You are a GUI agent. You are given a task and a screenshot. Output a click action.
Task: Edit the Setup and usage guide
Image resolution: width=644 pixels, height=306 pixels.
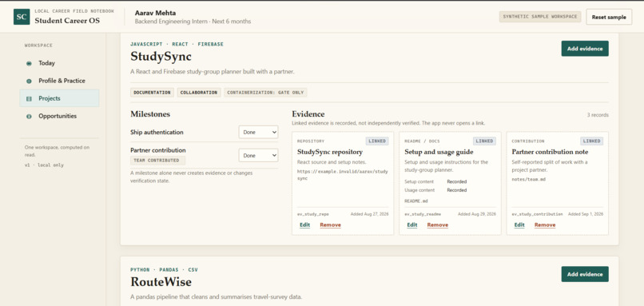click(412, 225)
